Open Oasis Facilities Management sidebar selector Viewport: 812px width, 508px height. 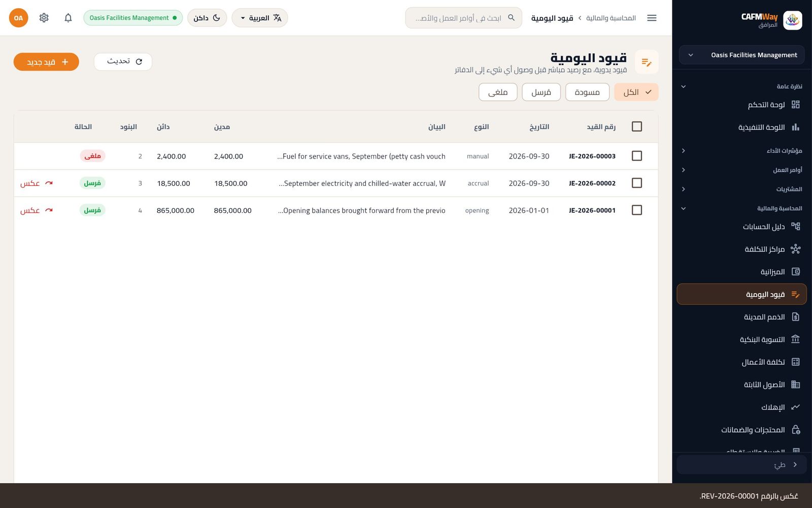coord(741,55)
